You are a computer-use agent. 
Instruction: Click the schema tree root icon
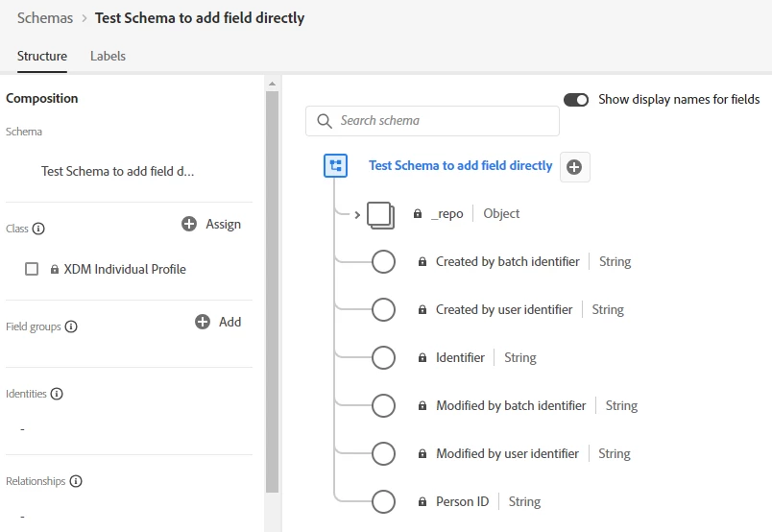pyautogui.click(x=335, y=166)
